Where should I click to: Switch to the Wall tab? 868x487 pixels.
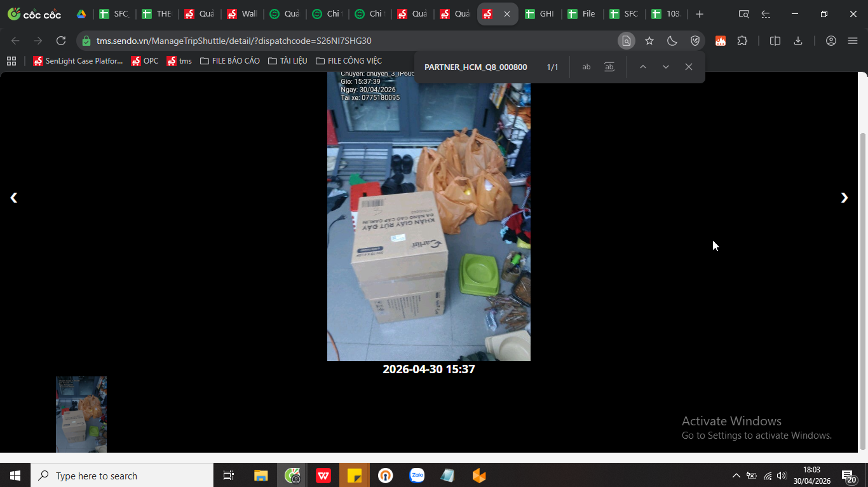241,14
